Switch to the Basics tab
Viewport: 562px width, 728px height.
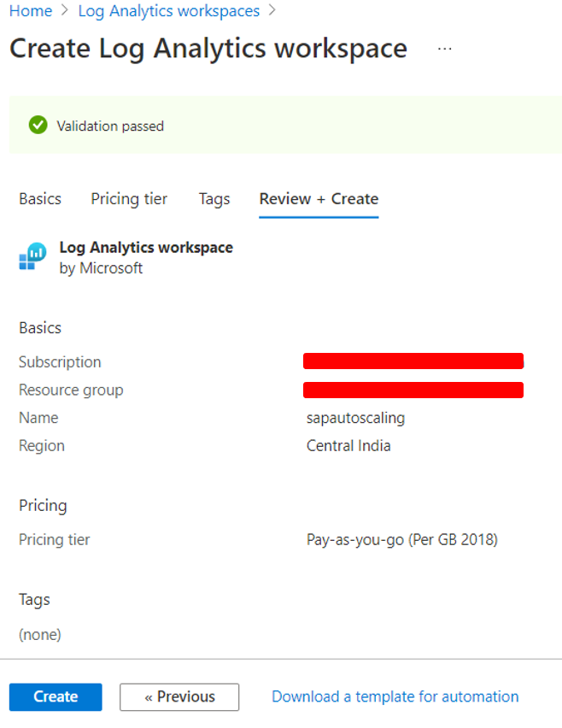(x=40, y=199)
